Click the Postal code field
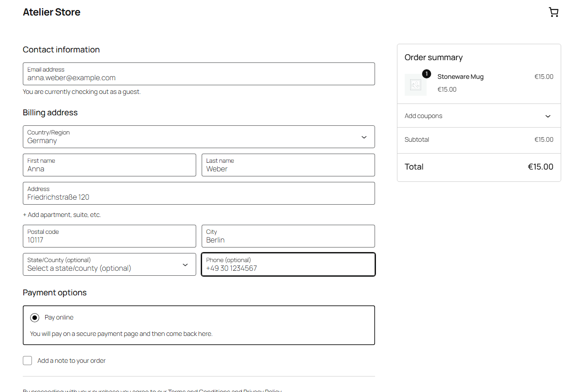584x392 pixels. [109, 236]
